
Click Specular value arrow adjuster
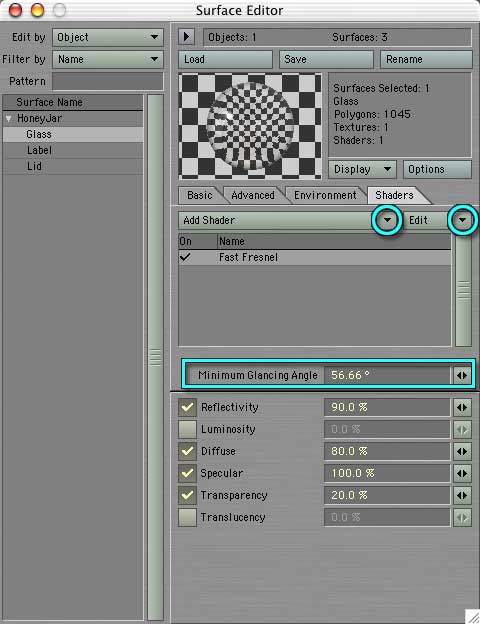click(x=462, y=473)
